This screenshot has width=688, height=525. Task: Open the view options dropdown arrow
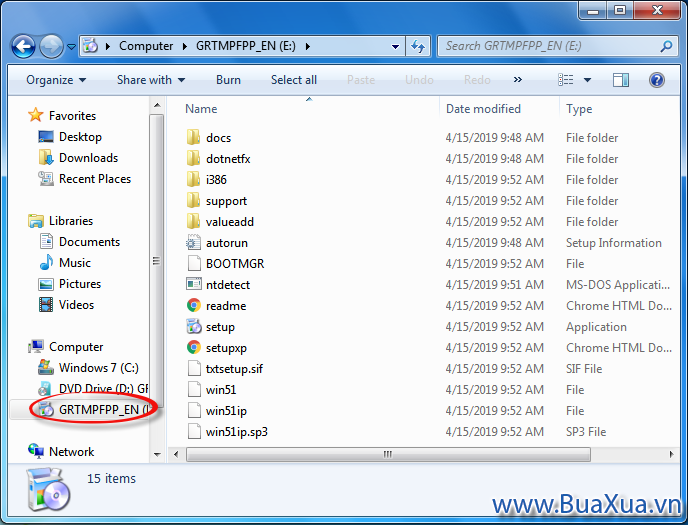click(x=587, y=80)
